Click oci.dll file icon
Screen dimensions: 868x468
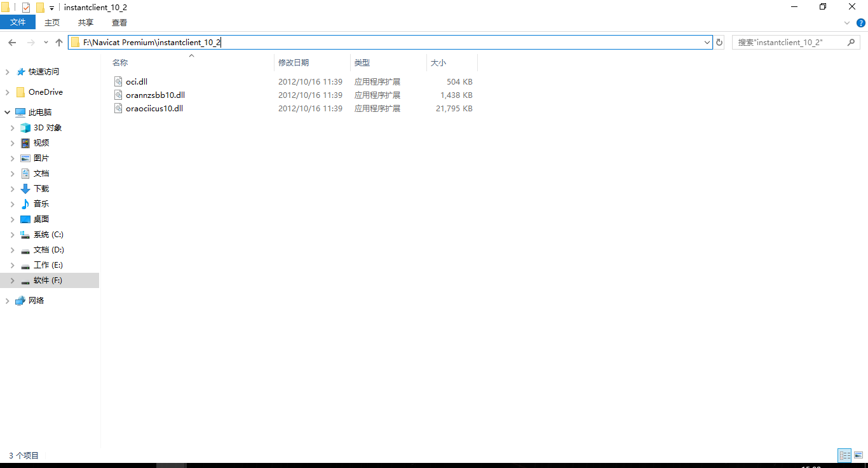click(x=118, y=81)
